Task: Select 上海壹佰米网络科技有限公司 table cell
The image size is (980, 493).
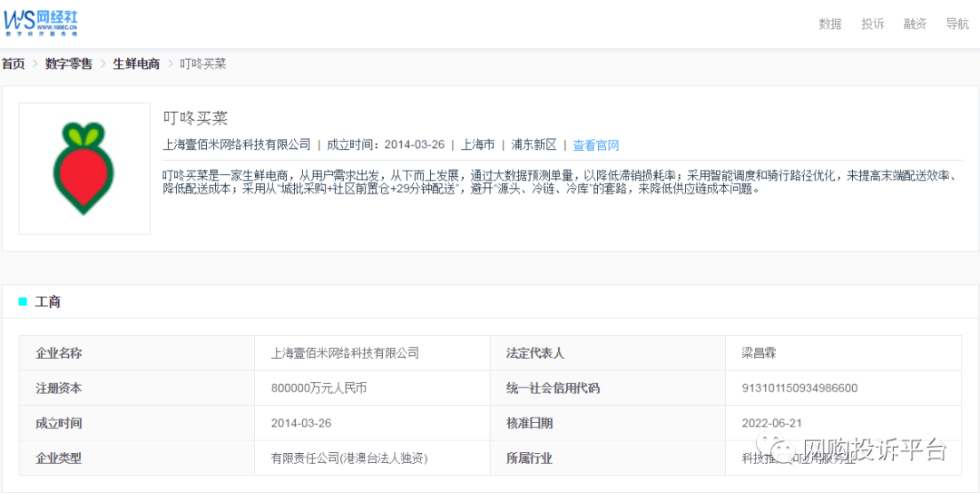Action: 372,353
